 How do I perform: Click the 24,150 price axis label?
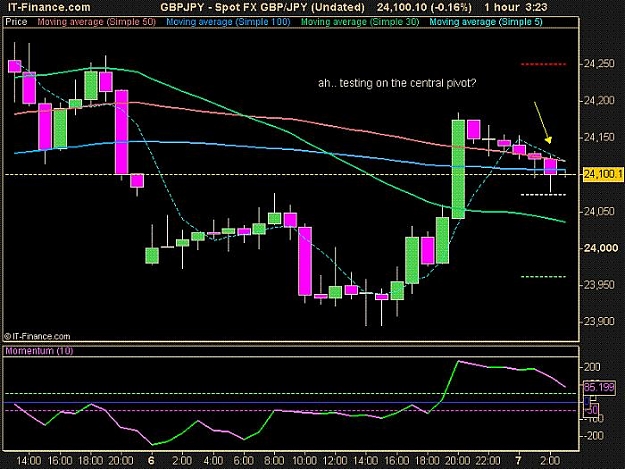(x=599, y=137)
